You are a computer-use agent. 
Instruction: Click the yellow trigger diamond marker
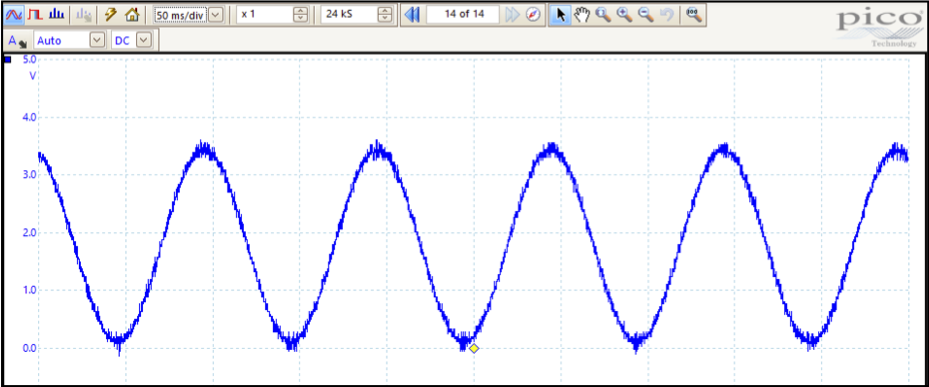coord(473,348)
